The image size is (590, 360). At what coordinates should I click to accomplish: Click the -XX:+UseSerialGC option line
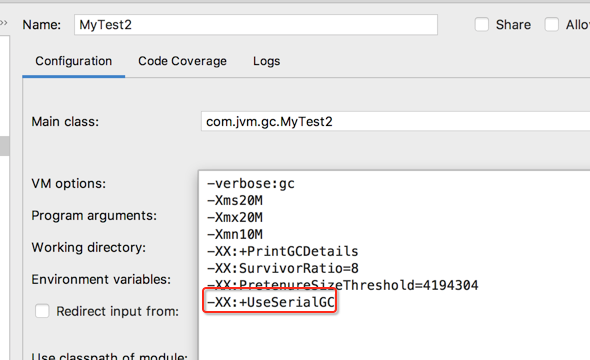point(271,302)
